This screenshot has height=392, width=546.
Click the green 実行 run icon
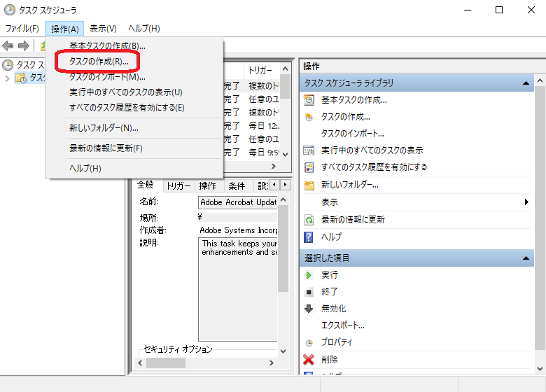(309, 275)
